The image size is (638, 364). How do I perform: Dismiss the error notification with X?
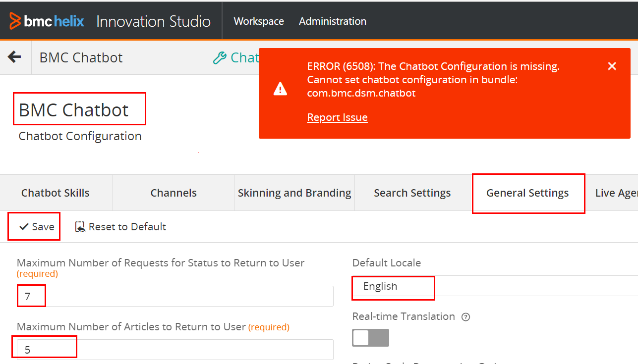tap(612, 66)
